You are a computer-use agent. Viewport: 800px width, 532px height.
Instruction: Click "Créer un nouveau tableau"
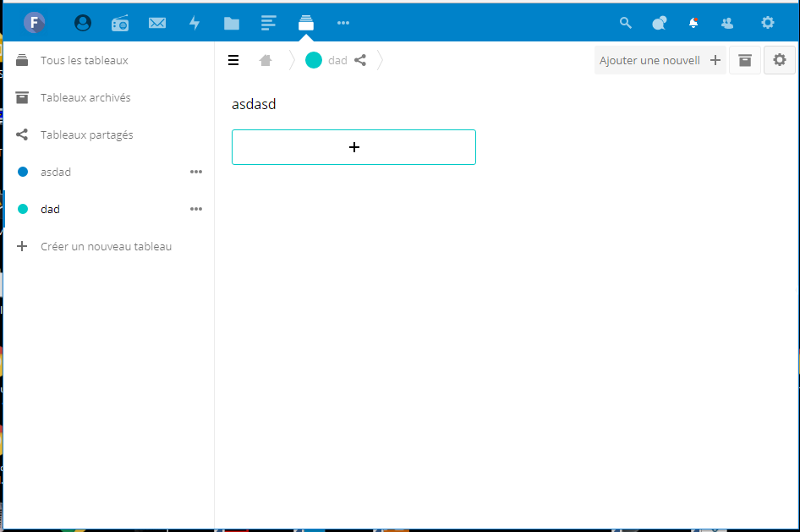106,246
